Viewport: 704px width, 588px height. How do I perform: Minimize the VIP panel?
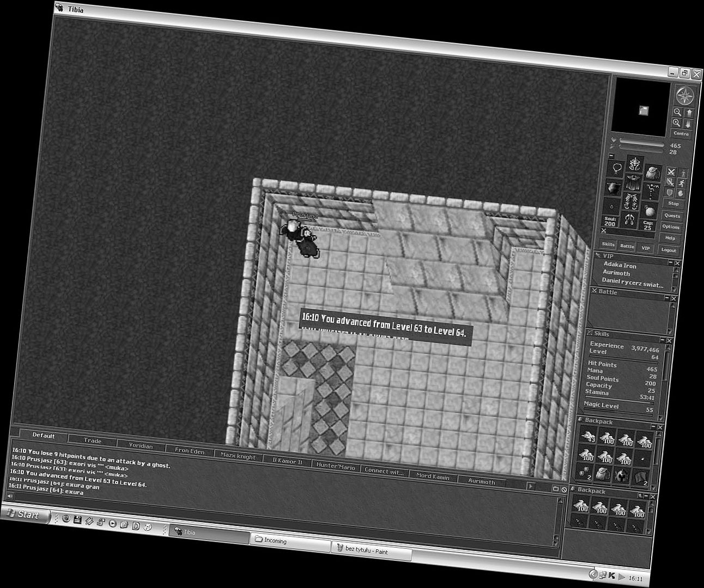click(x=670, y=262)
